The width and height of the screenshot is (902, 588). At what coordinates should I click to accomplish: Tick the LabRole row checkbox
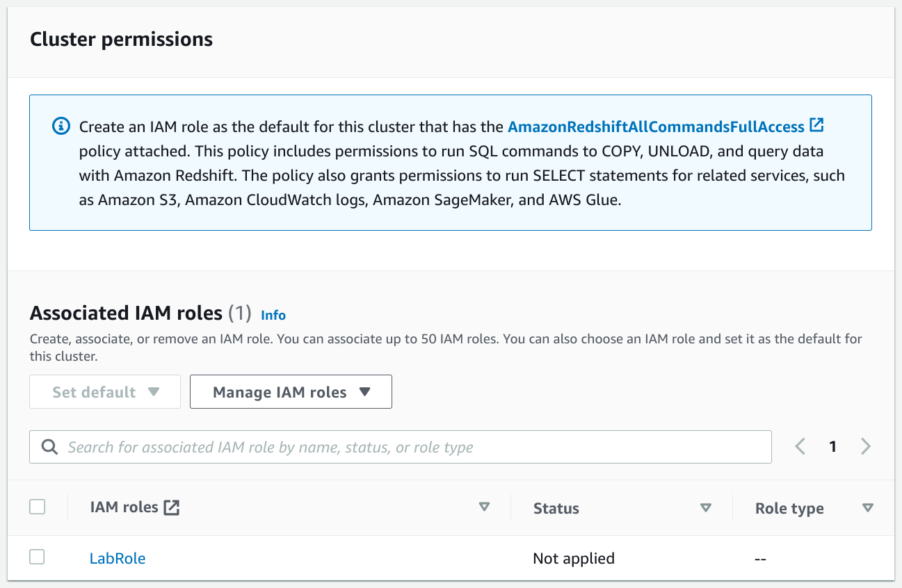[x=38, y=557]
